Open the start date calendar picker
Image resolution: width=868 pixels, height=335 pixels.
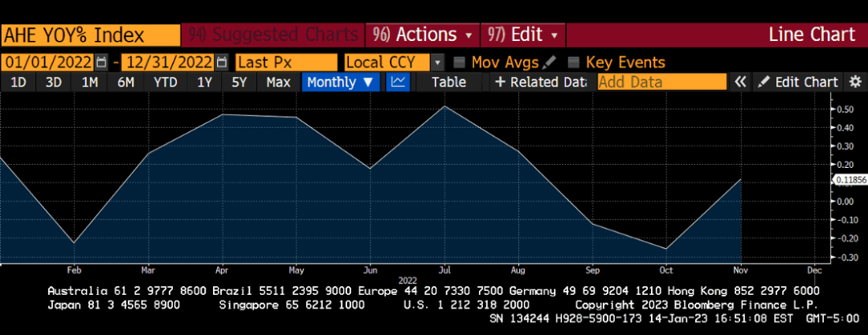[x=101, y=62]
